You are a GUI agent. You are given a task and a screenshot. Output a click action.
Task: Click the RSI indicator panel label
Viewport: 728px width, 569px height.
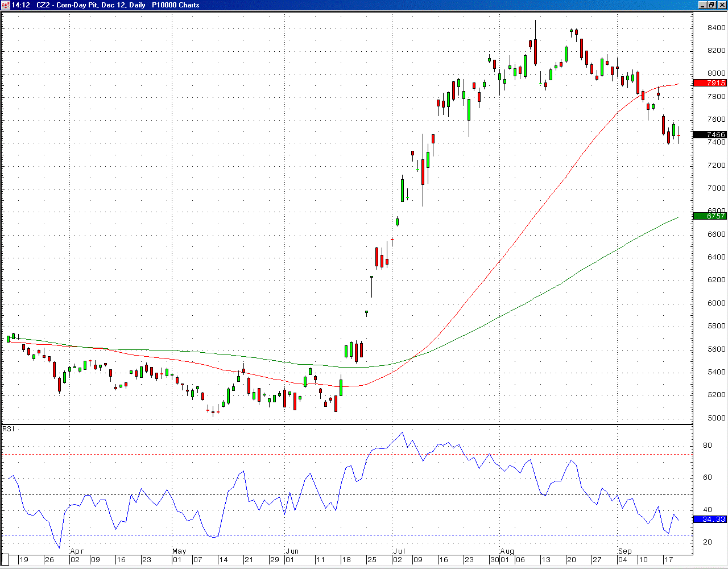[x=8, y=428]
